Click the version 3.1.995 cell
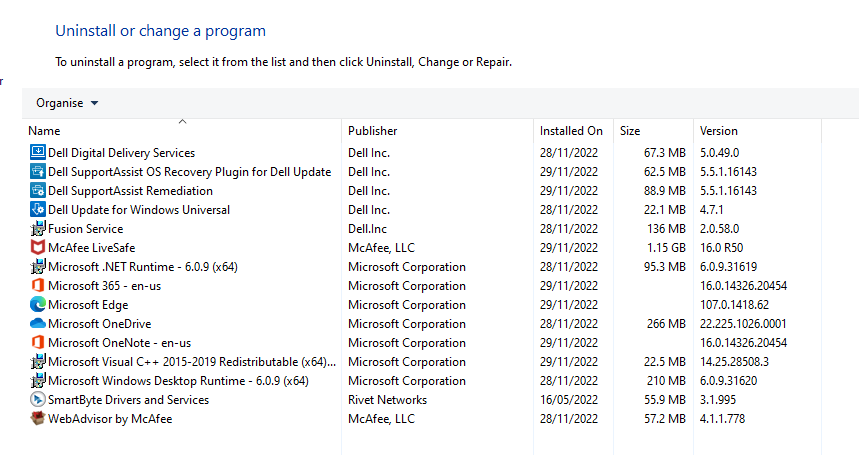 [718, 400]
